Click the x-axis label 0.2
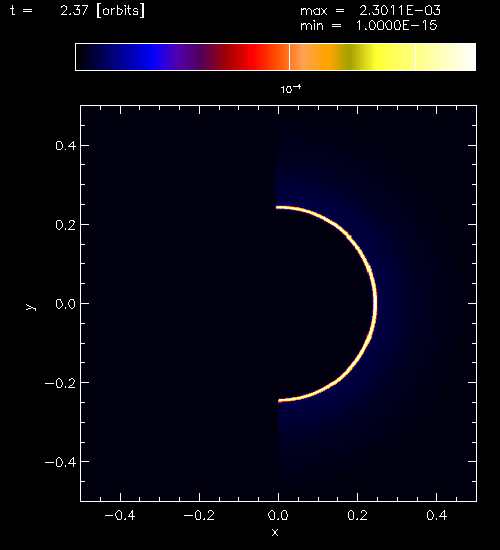Image resolution: width=500 pixels, height=550 pixels. [357, 515]
